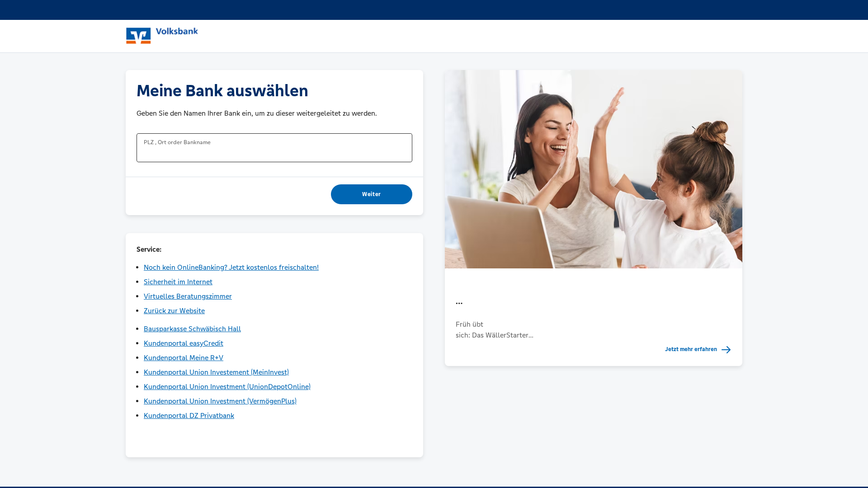Open Kundenportal Union Investment UnionDepotOnline

227,386
